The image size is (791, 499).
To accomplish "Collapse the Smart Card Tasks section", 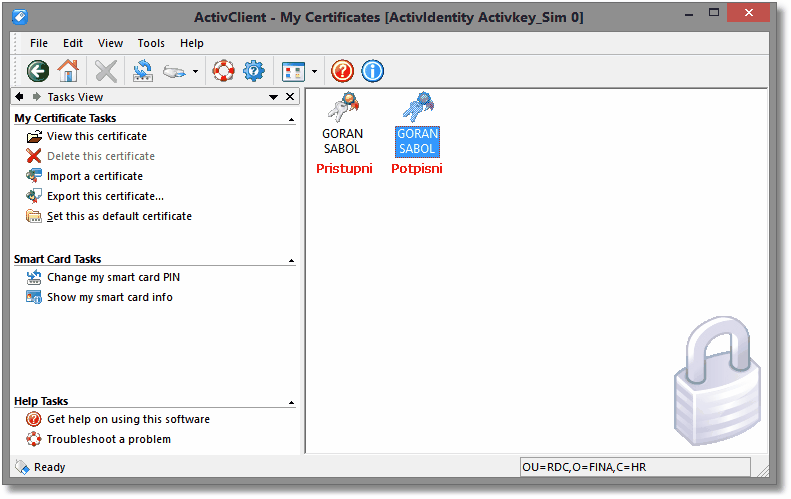I will pos(292,261).
